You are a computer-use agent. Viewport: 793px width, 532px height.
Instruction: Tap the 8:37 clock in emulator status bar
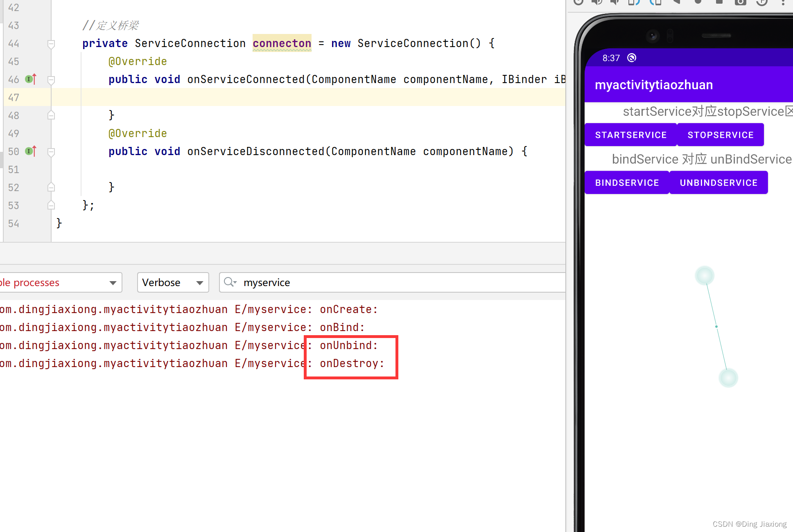(611, 58)
